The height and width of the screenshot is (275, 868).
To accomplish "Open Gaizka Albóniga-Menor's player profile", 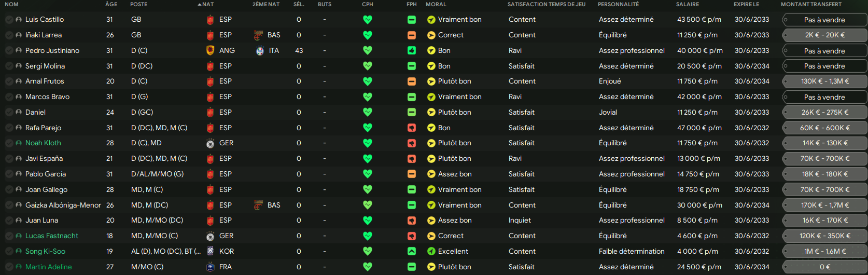I will coord(63,205).
